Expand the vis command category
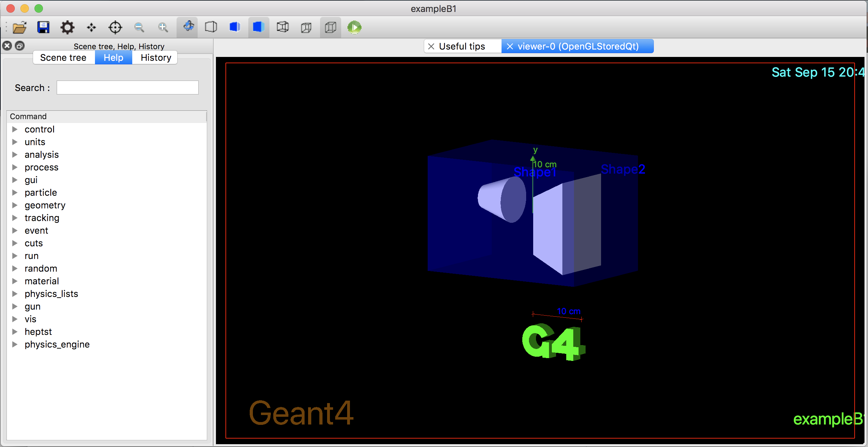This screenshot has height=447, width=868. [x=14, y=319]
